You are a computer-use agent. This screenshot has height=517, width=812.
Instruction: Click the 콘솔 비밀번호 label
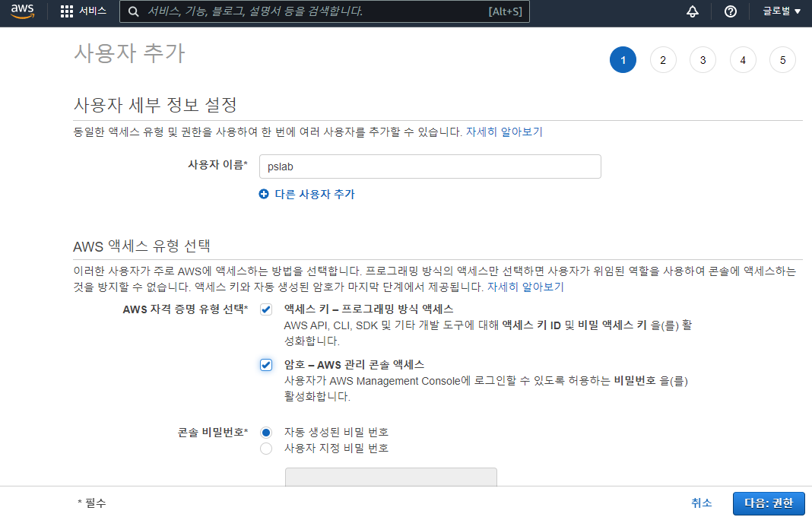212,432
